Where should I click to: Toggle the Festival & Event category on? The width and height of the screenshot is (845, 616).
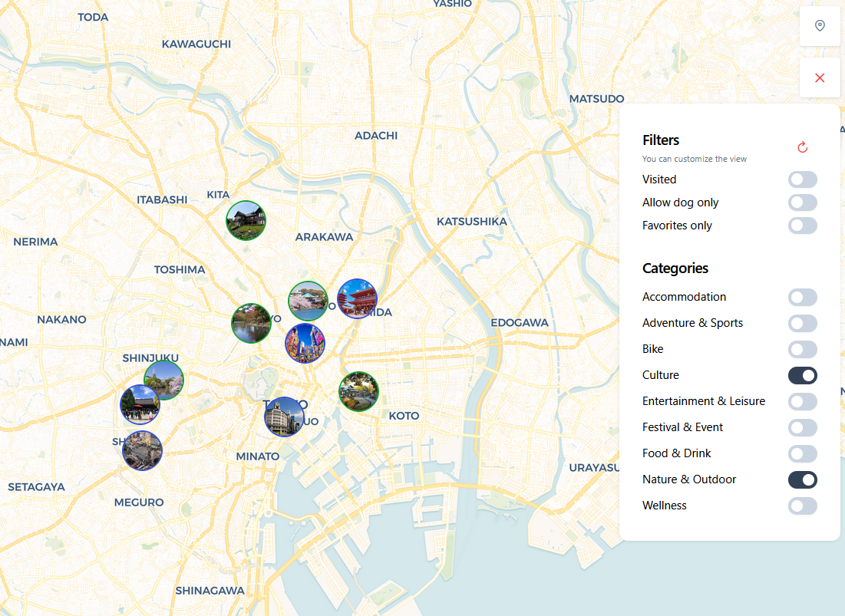click(802, 427)
